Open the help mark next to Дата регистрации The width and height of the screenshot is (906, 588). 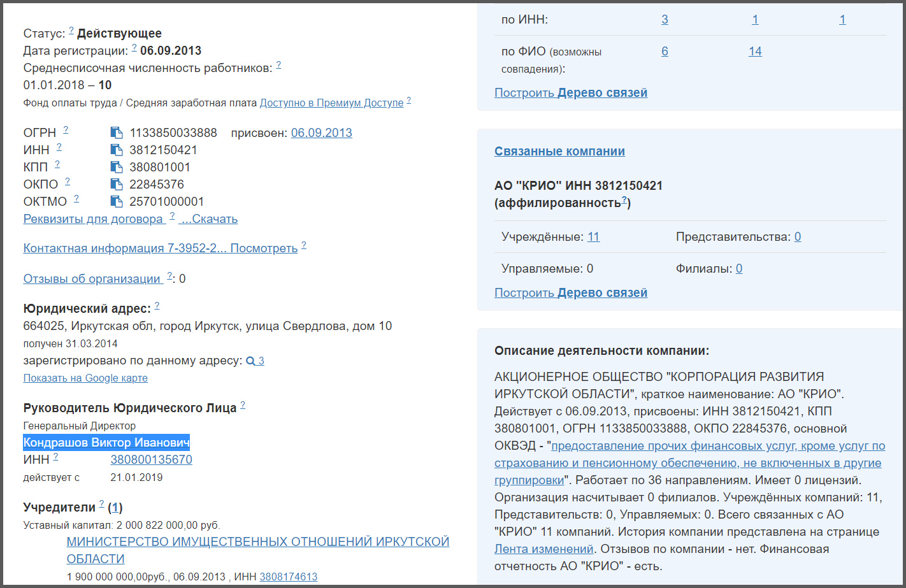click(134, 47)
